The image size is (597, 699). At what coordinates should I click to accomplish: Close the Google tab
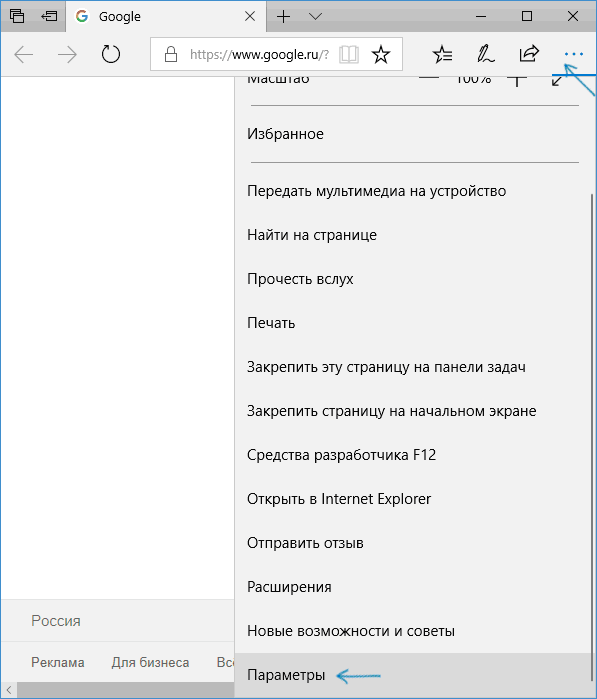[x=250, y=16]
